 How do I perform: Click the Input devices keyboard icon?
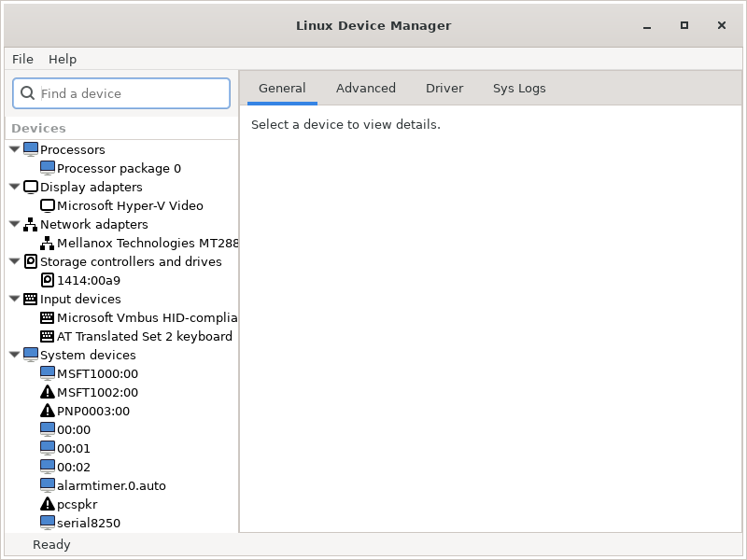31,299
